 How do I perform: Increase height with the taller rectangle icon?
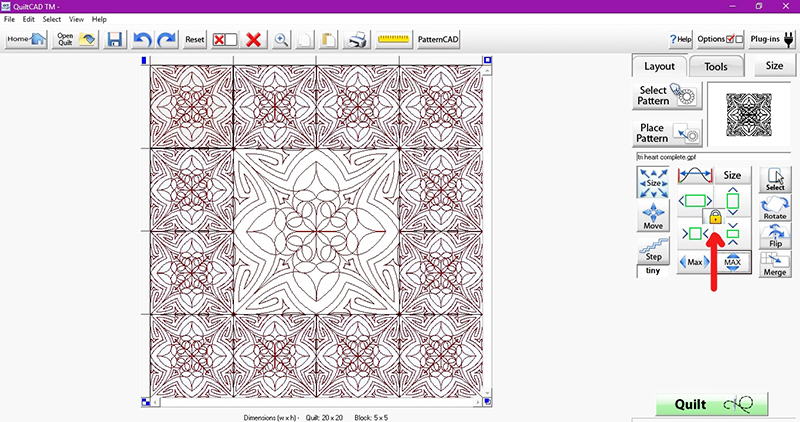click(733, 201)
